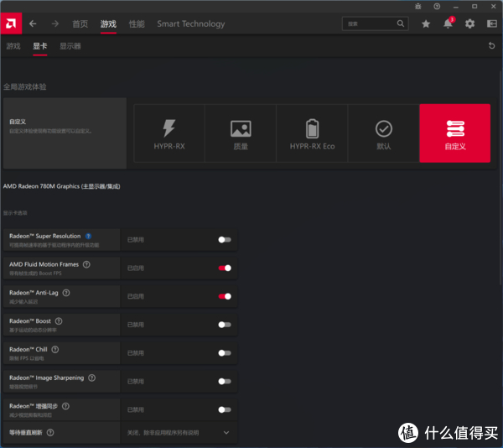This screenshot has width=503, height=448.
Task: Click the AMD logo icon
Action: 11,23
